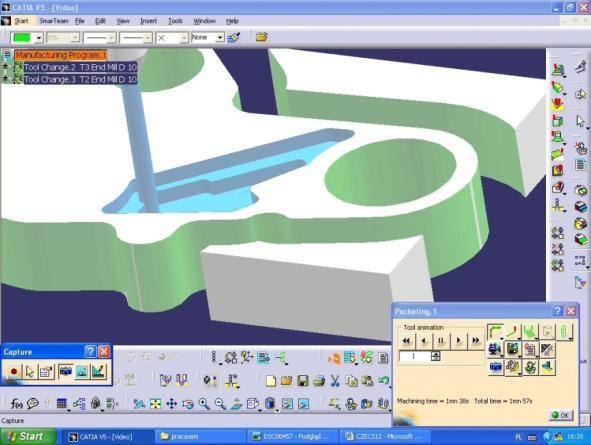Click the Windows Start button
This screenshot has height=445, width=591.
coord(29,437)
